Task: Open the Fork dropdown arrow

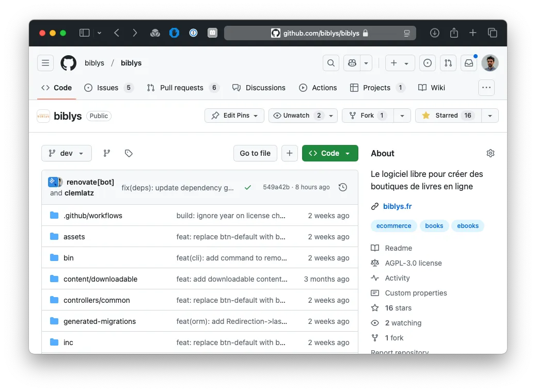Action: coord(402,115)
